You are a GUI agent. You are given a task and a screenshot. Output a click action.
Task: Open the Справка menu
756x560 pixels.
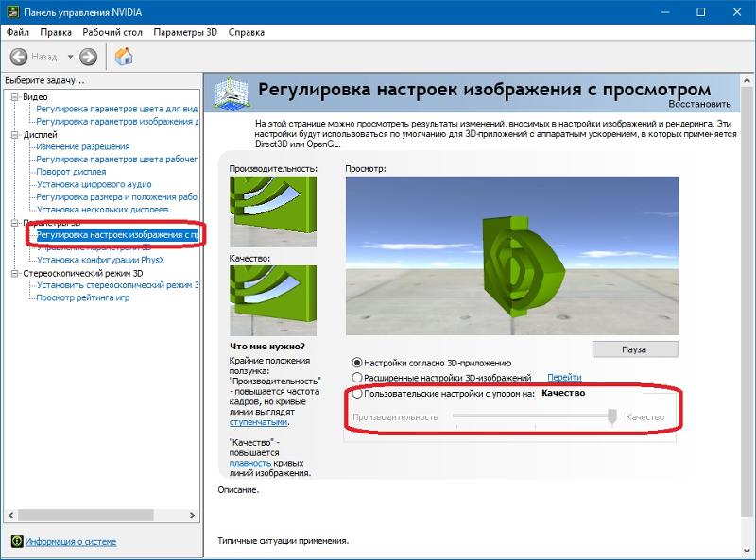pos(247,32)
